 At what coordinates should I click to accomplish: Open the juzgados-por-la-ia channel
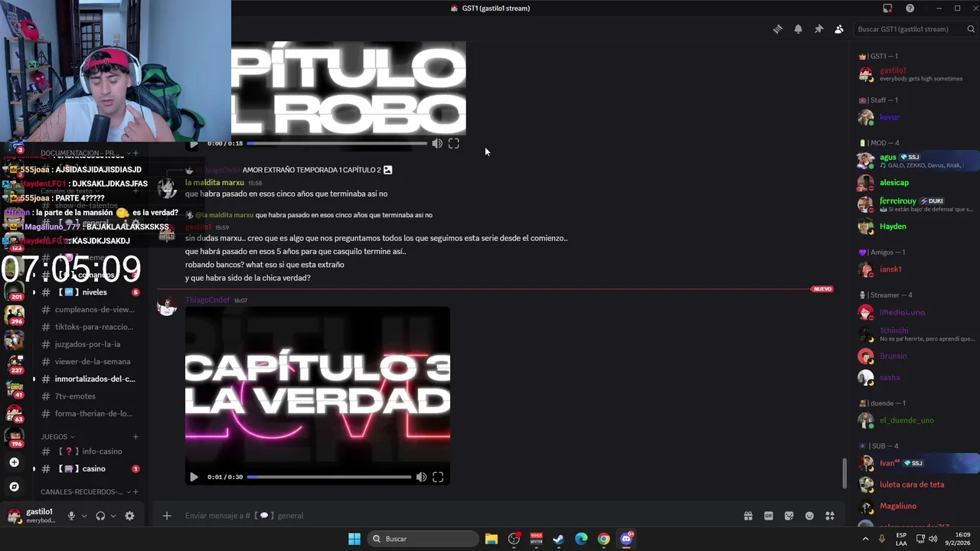pyautogui.click(x=90, y=344)
